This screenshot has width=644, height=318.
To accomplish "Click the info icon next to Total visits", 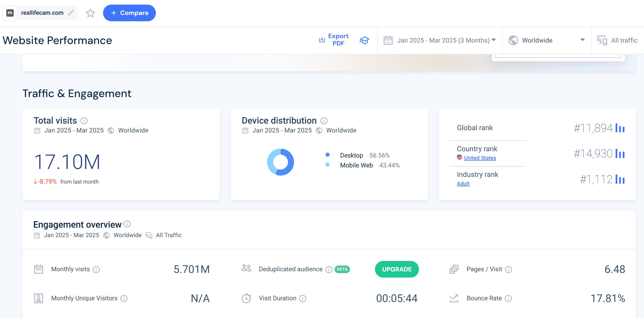I will coord(84,121).
